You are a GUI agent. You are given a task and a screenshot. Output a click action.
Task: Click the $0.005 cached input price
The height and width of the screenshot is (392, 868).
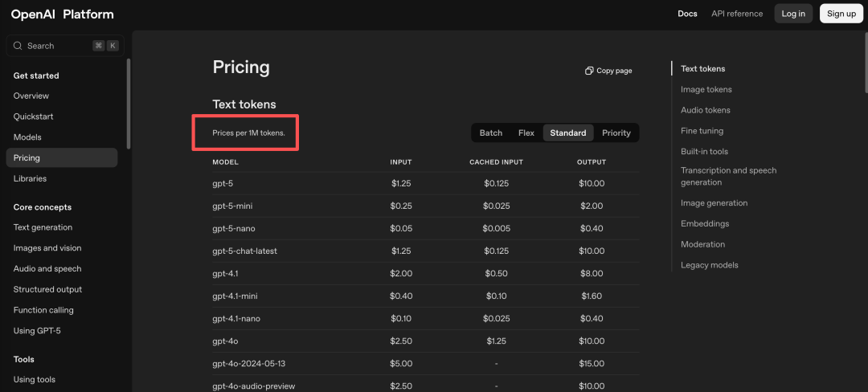pyautogui.click(x=496, y=228)
